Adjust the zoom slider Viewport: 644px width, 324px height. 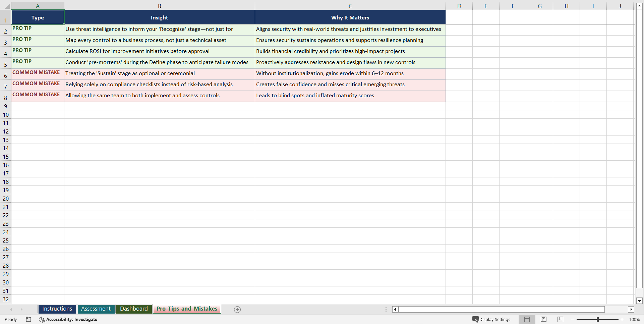(598, 319)
